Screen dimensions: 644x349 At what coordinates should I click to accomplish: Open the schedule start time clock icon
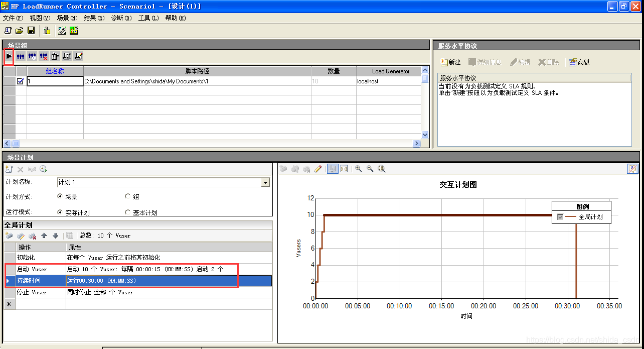click(43, 169)
